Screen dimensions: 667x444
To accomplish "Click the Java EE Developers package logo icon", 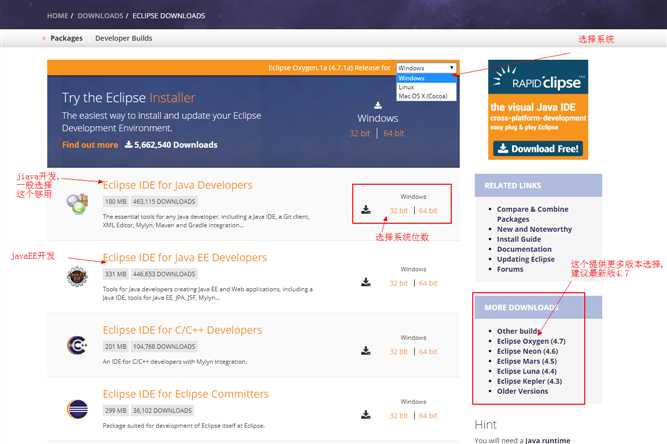I will [x=77, y=276].
